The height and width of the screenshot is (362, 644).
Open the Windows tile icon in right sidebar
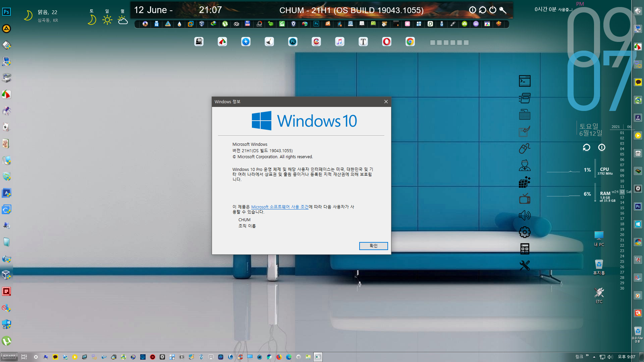[x=638, y=224]
